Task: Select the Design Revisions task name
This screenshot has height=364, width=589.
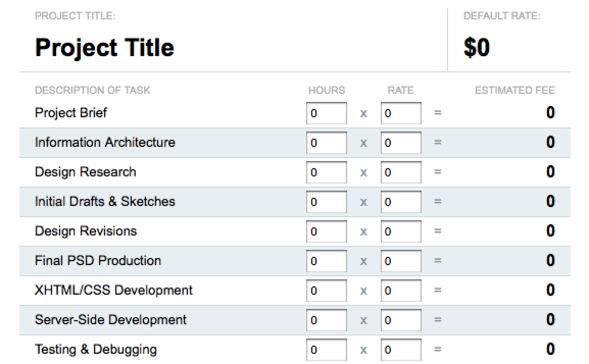Action: (85, 231)
